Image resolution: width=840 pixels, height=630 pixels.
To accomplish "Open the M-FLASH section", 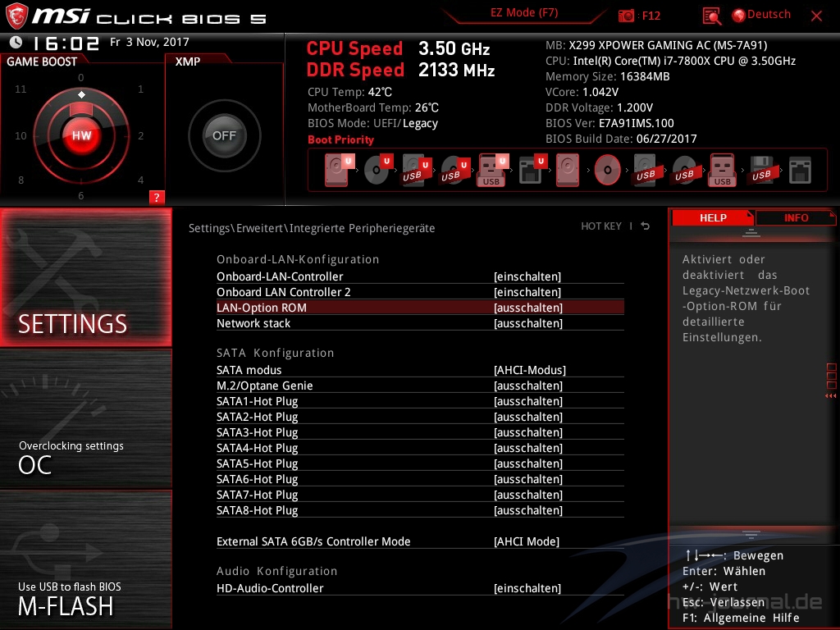I will tap(85, 559).
